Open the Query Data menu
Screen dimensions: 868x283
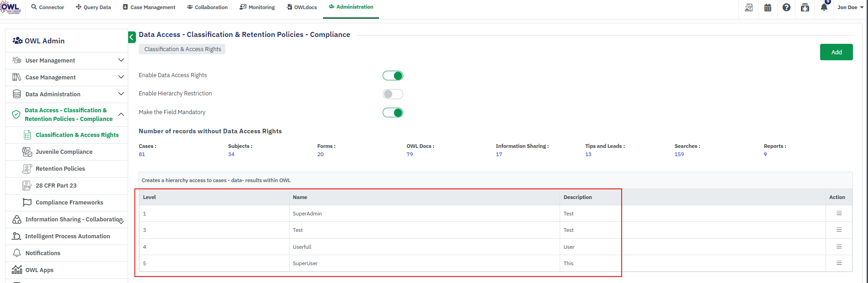[x=94, y=7]
